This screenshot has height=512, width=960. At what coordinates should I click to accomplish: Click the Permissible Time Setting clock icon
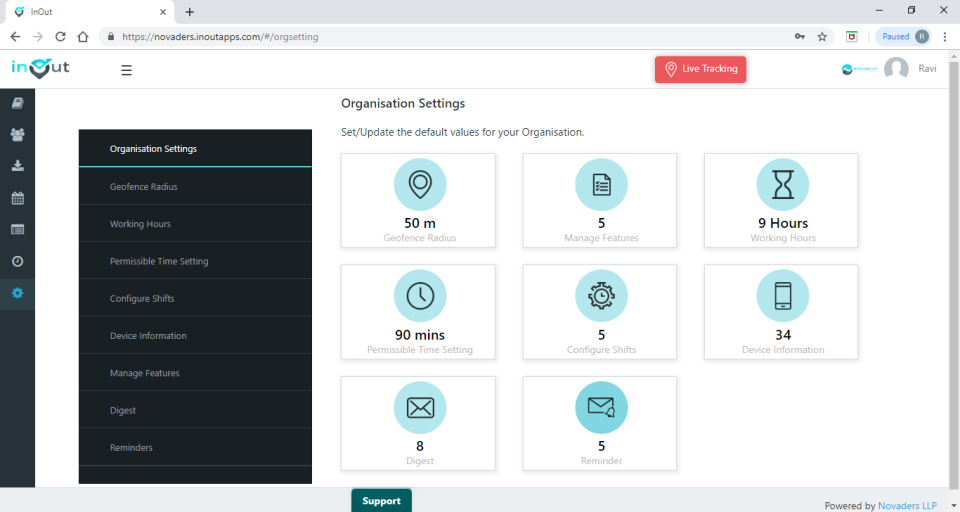point(420,296)
